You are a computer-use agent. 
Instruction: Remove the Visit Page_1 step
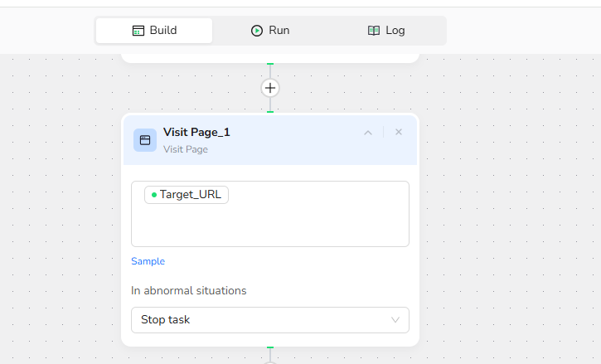[399, 133]
